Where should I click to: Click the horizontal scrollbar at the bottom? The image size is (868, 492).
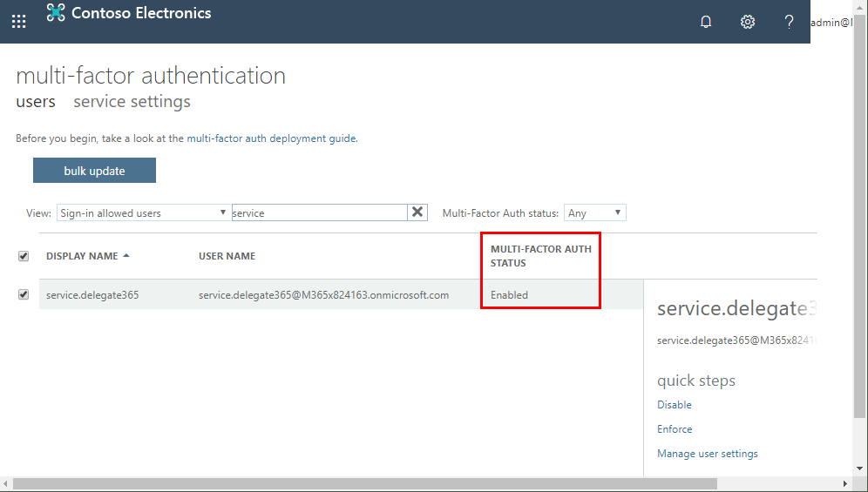tap(366, 483)
